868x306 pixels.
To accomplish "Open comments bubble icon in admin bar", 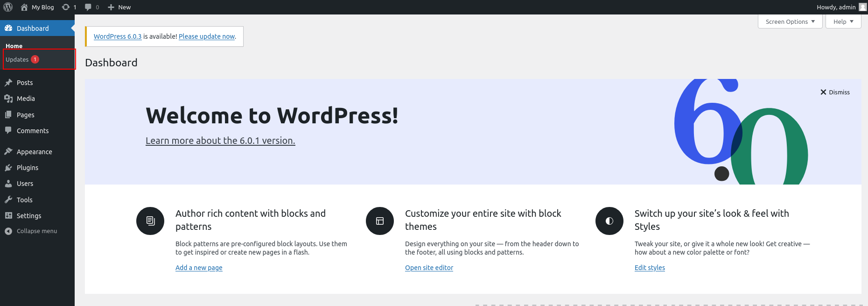I will tap(88, 7).
